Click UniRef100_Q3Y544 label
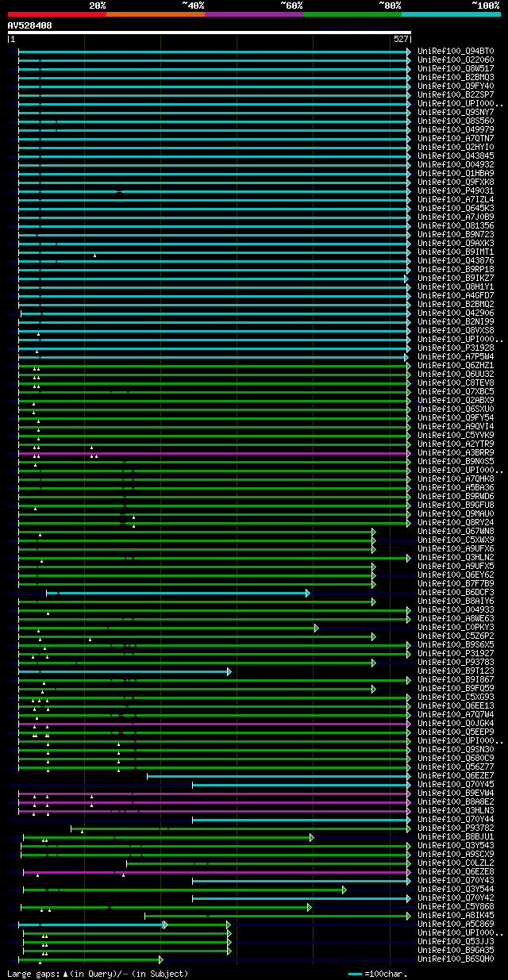 [456, 889]
